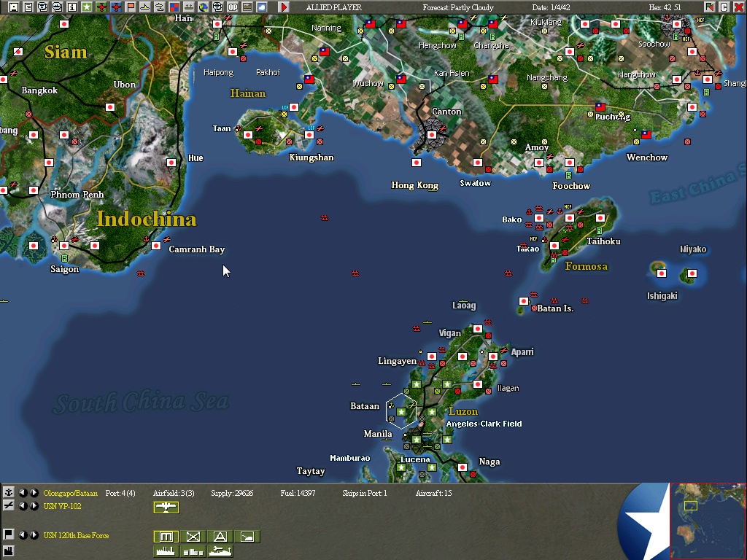Open the USN VP-102 unit link
The image size is (747, 560).
point(63,506)
